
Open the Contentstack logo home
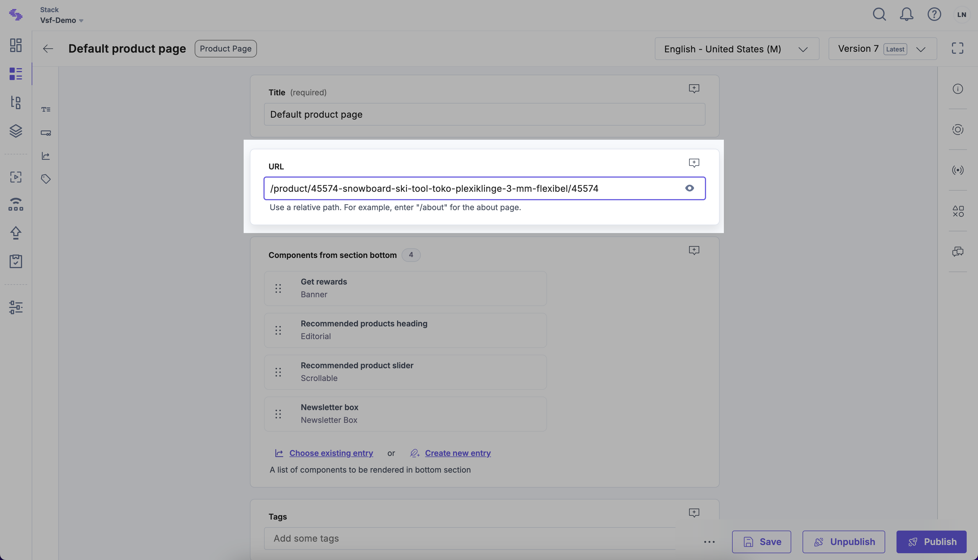(16, 15)
